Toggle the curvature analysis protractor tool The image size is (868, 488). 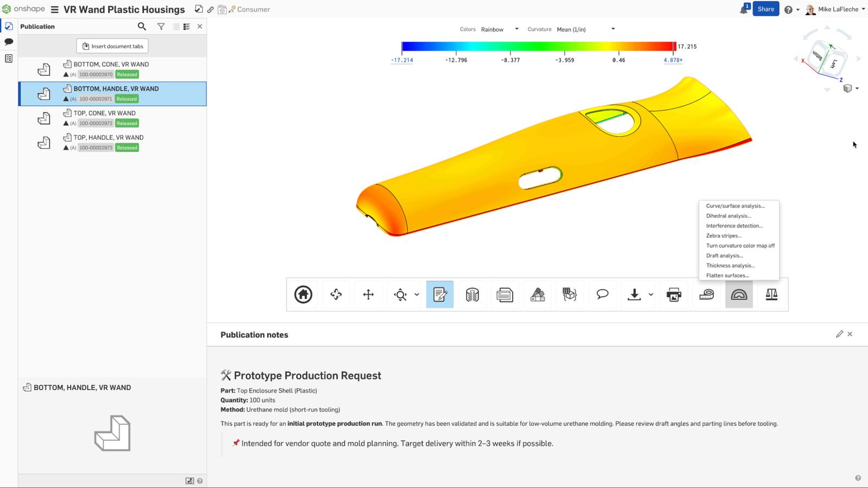(739, 294)
